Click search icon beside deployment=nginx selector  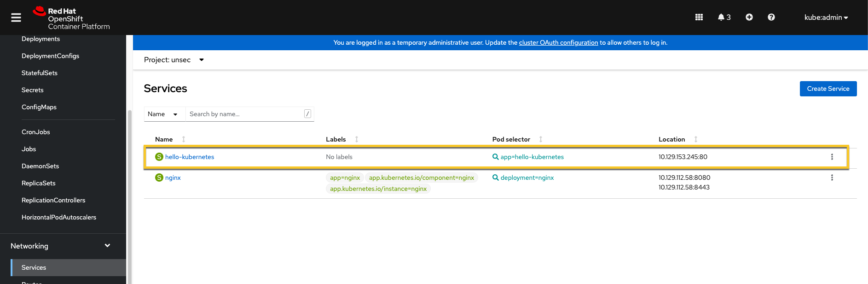click(495, 177)
